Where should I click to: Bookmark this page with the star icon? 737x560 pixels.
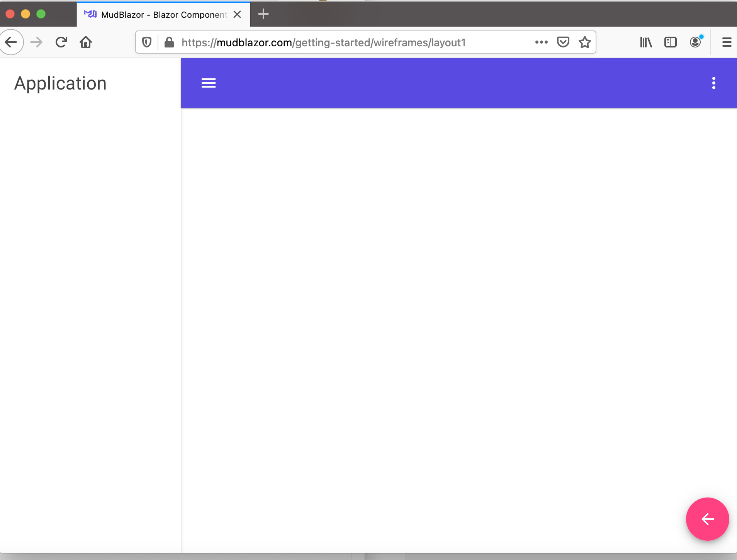(584, 42)
